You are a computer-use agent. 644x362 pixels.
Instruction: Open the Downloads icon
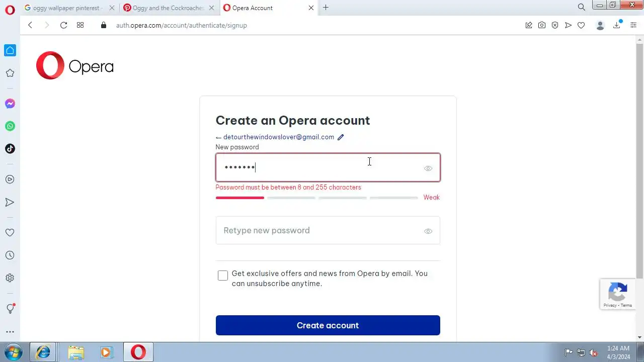point(617,25)
